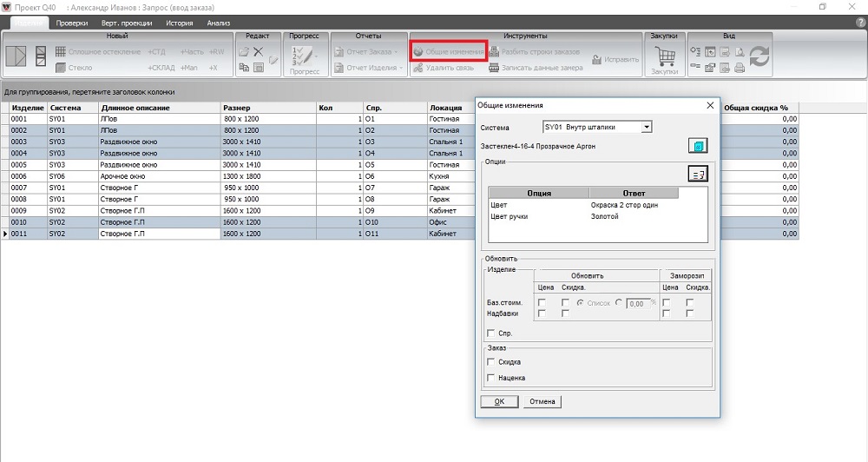Check the Спр. checkbox
The height and width of the screenshot is (462, 868).
pos(491,333)
